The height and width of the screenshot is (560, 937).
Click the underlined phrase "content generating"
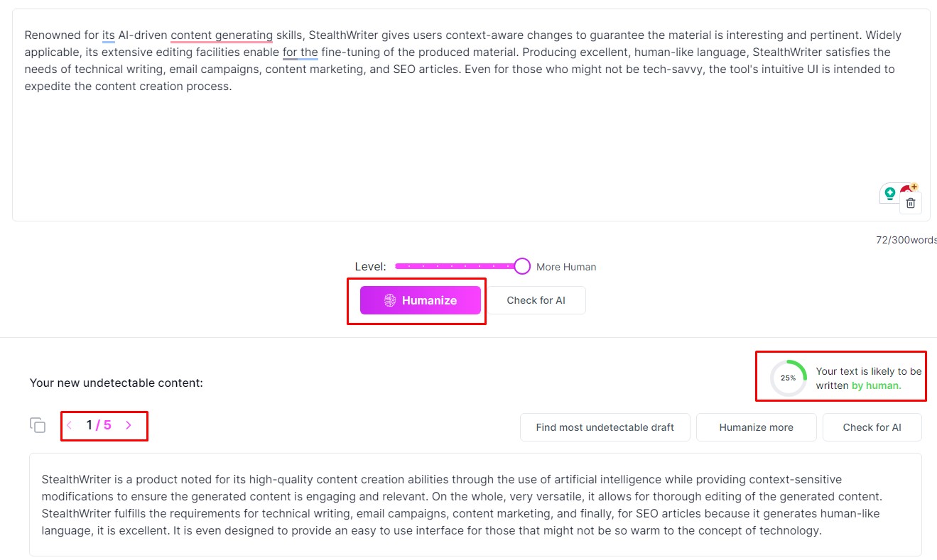(222, 35)
